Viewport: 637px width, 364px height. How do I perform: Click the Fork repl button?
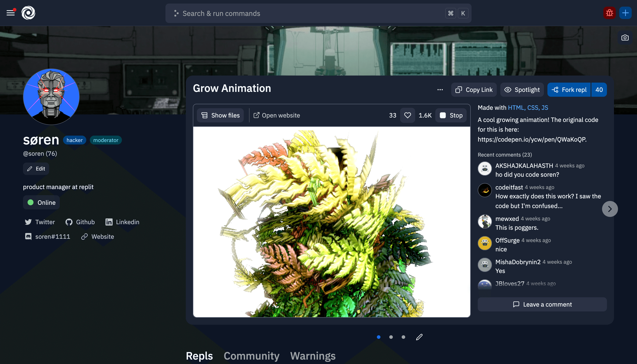click(569, 90)
